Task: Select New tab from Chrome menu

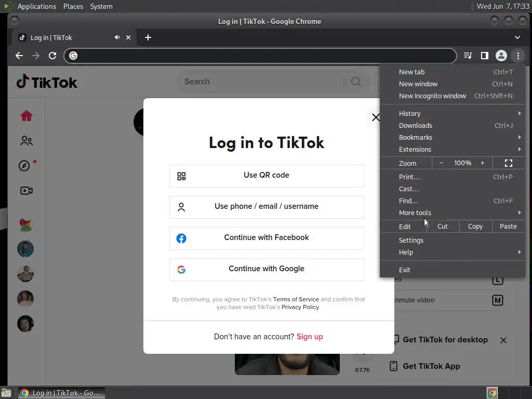Action: tap(453, 72)
